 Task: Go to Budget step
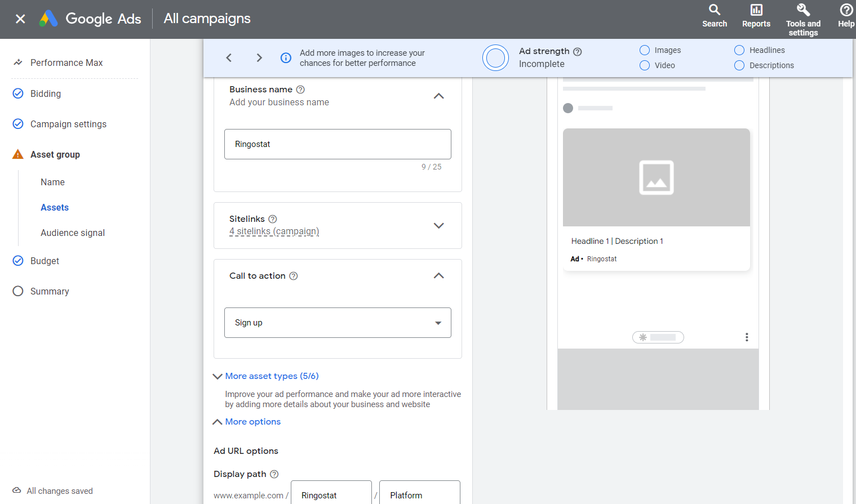coord(45,261)
